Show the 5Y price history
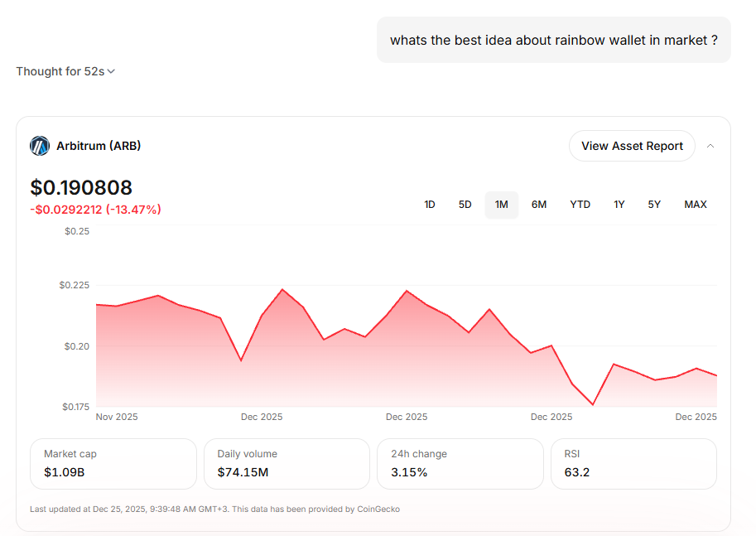 (654, 205)
